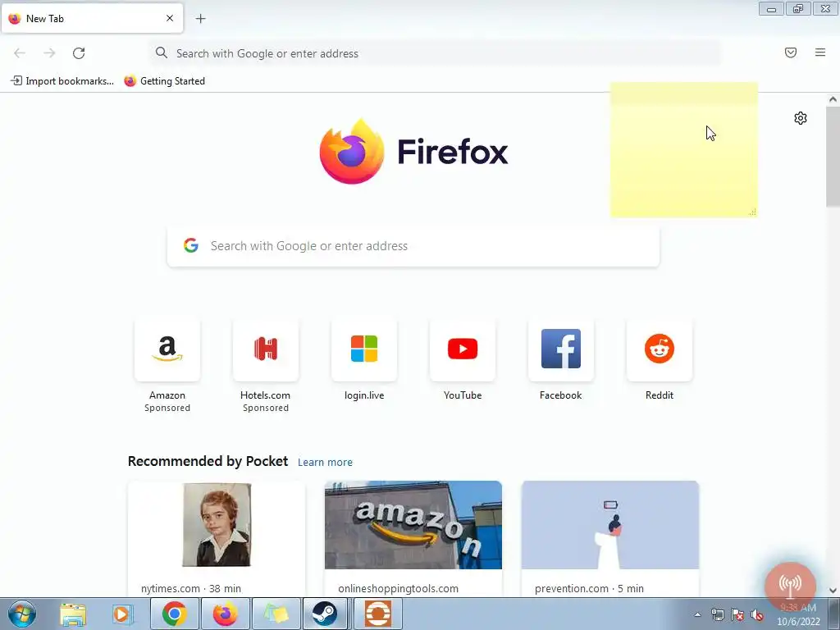Screen dimensions: 840x630
Task: Click Import bookmarks in bookmarks toolbar
Action: click(x=62, y=81)
